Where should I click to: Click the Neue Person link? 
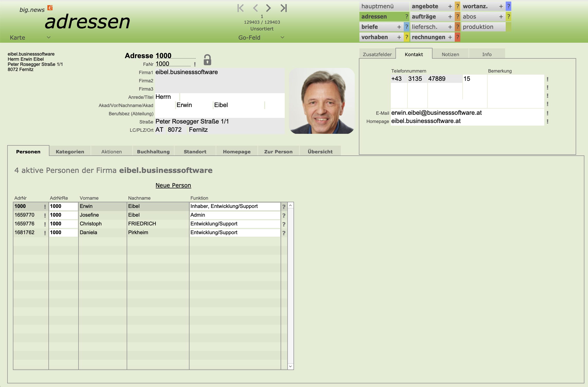(173, 185)
